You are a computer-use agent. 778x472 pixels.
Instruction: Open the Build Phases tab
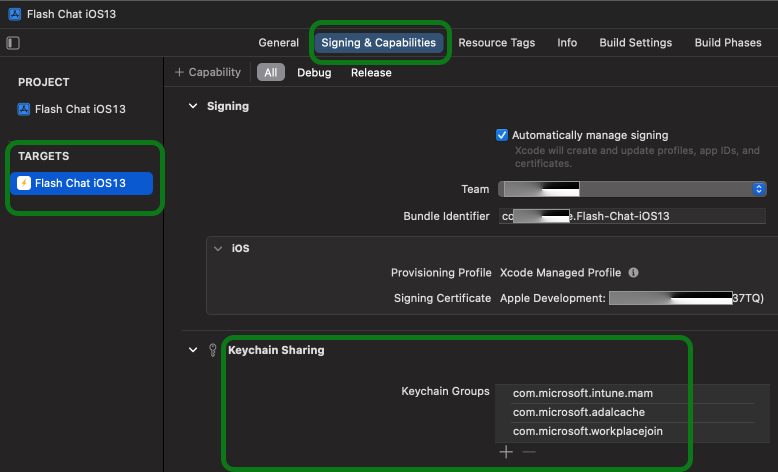click(x=728, y=43)
